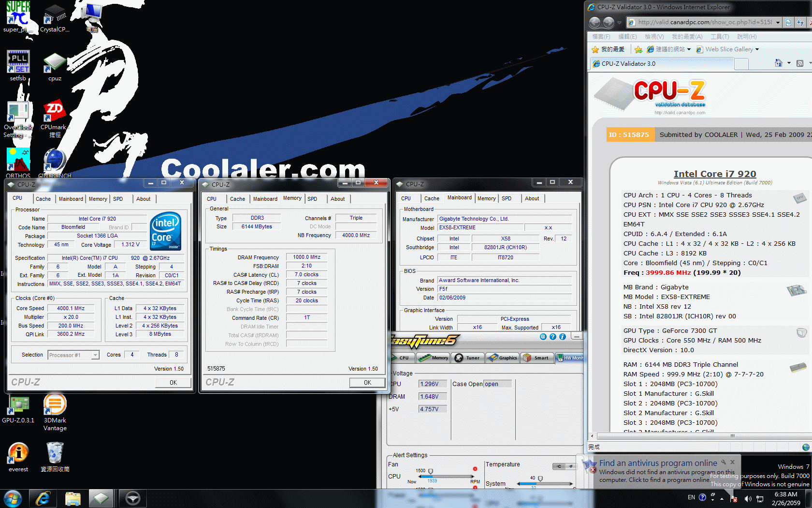Open the 工具(T) menu in IE

pyautogui.click(x=719, y=37)
